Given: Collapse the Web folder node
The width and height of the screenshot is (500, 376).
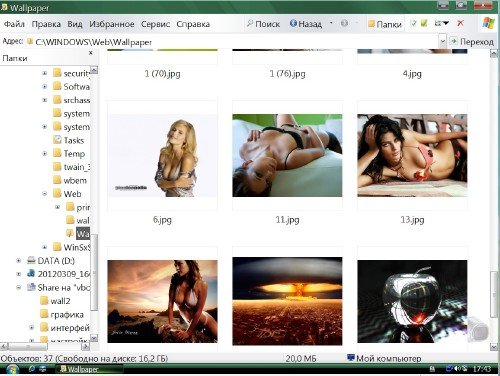Looking at the screenshot, I should 45,193.
